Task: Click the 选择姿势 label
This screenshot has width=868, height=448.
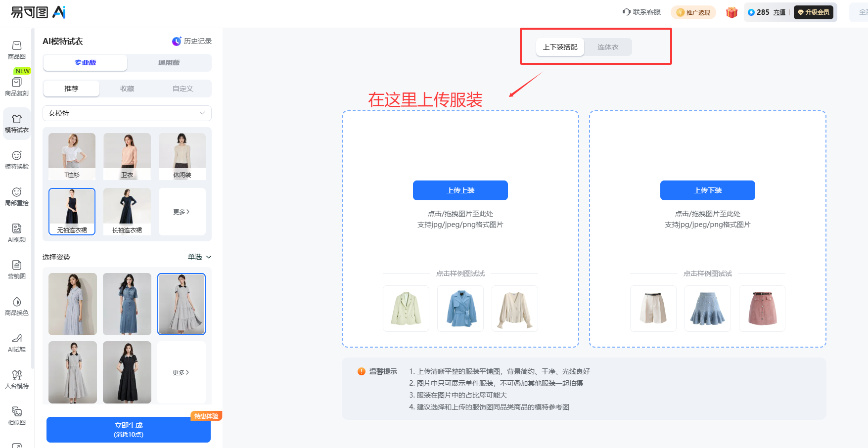Action: coord(56,257)
